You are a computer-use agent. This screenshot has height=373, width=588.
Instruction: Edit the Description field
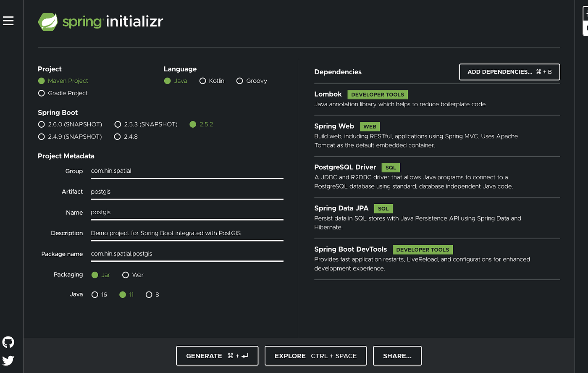point(187,233)
